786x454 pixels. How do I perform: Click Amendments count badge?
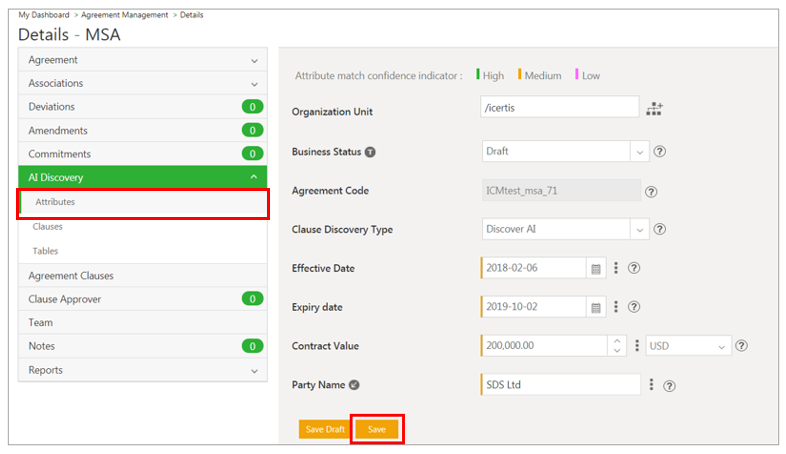point(252,130)
